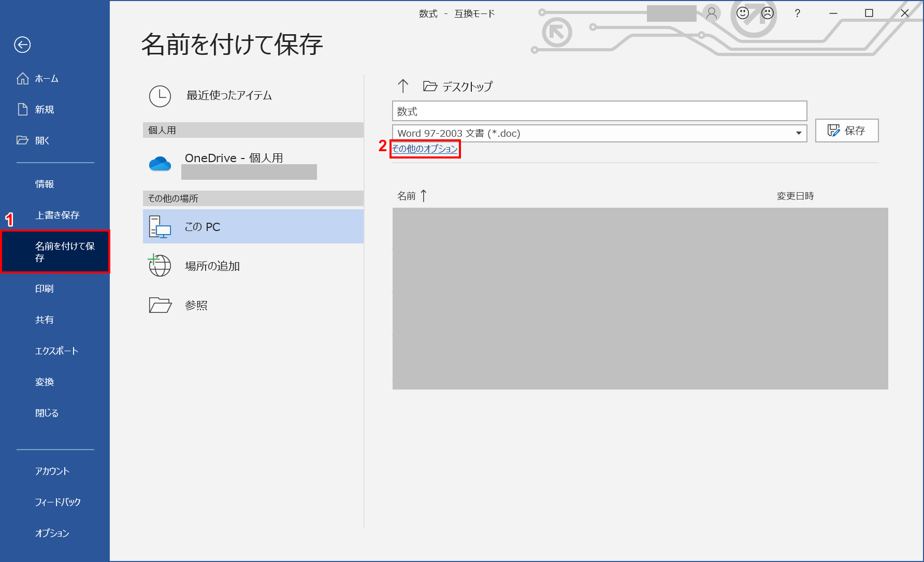This screenshot has height=562, width=924.
Task: Click the back arrow circle icon
Action: point(22,45)
